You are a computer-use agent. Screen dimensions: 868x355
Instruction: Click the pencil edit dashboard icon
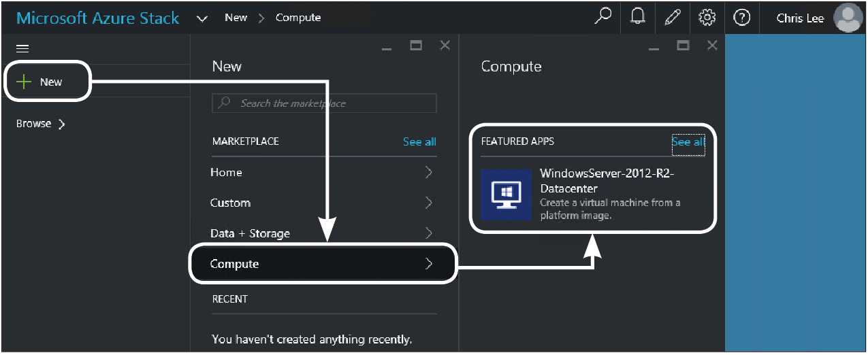click(x=673, y=17)
